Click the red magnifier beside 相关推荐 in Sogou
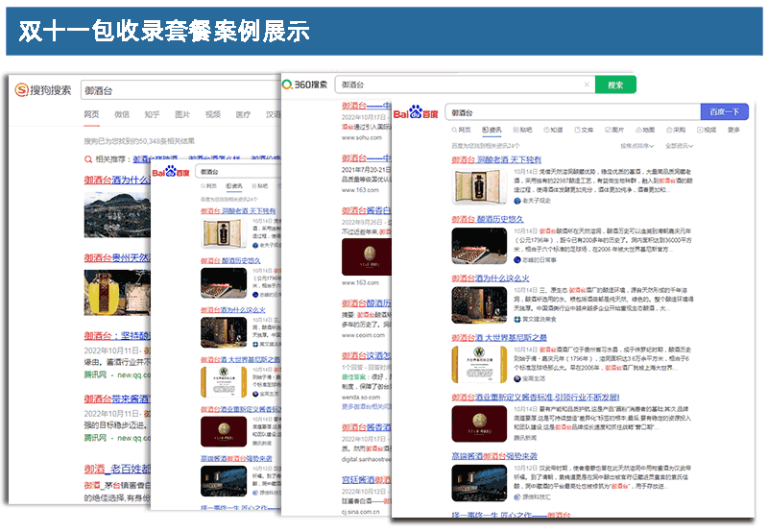 (88, 159)
